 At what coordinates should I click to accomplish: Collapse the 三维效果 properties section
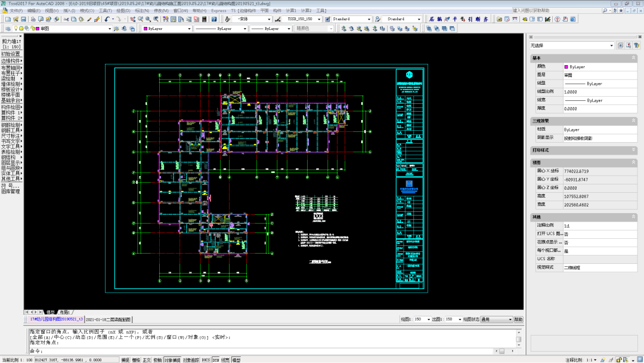pos(633,121)
